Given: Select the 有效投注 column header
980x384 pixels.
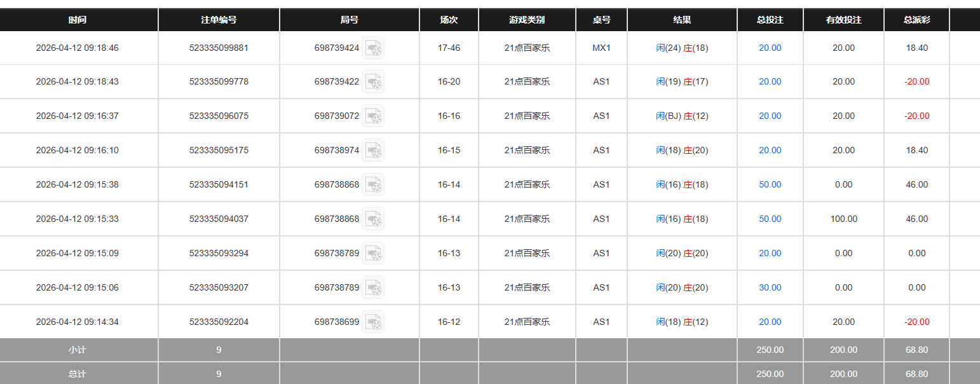Looking at the screenshot, I should click(843, 20).
